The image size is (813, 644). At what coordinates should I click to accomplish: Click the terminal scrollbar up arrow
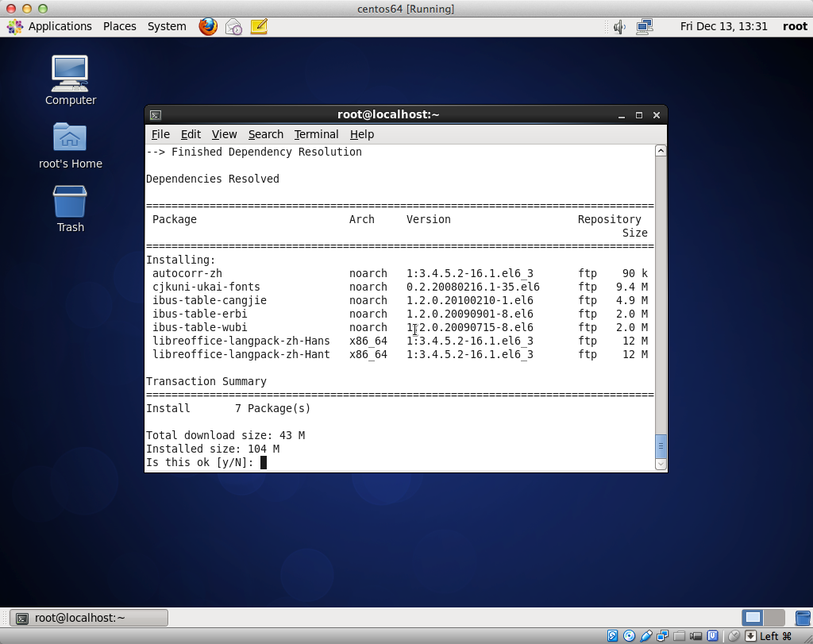tap(661, 151)
